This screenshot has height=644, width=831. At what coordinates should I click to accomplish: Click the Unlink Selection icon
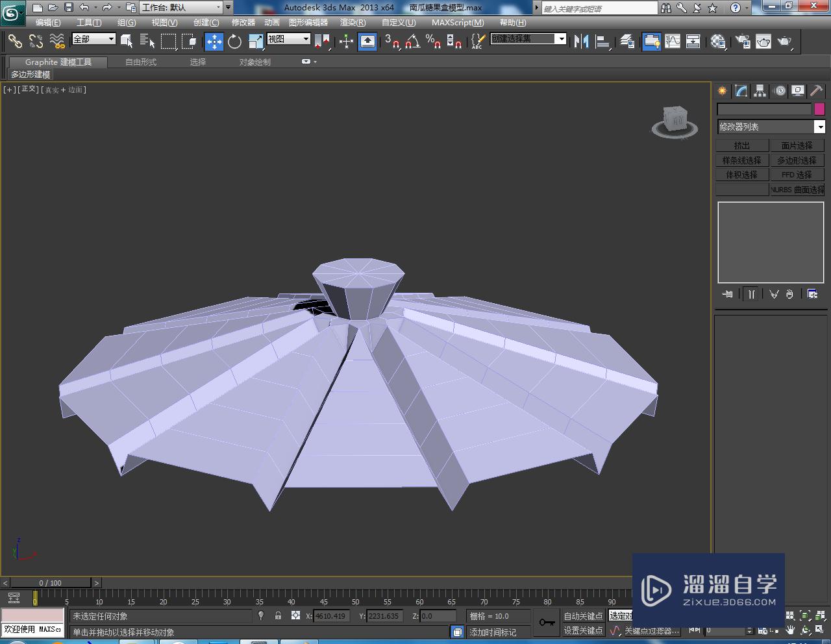coord(36,42)
